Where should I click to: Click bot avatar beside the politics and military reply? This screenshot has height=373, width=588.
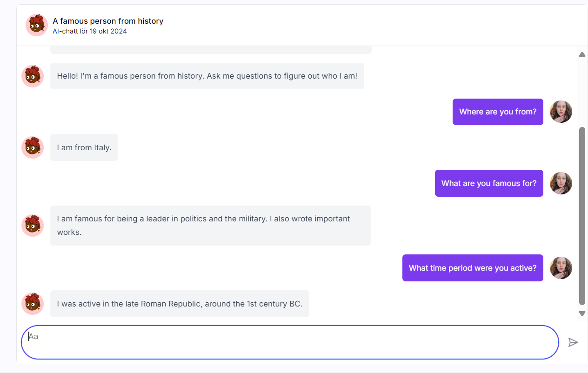point(33,226)
